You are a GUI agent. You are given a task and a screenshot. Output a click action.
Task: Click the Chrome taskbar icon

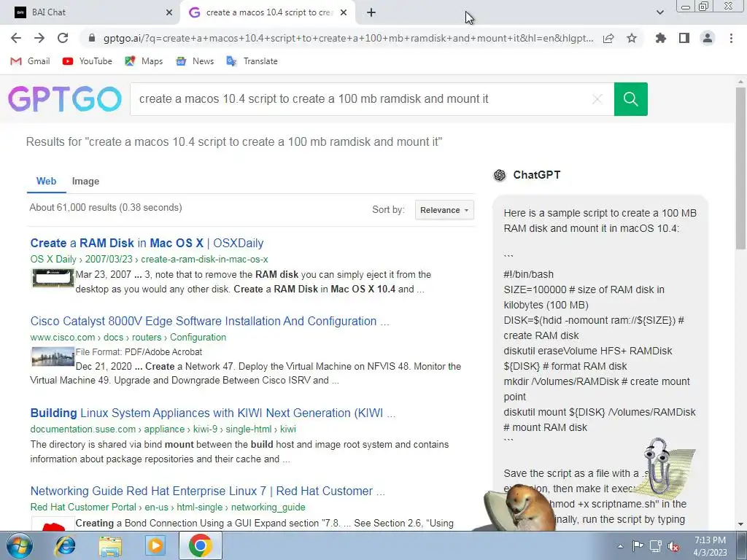pyautogui.click(x=200, y=545)
